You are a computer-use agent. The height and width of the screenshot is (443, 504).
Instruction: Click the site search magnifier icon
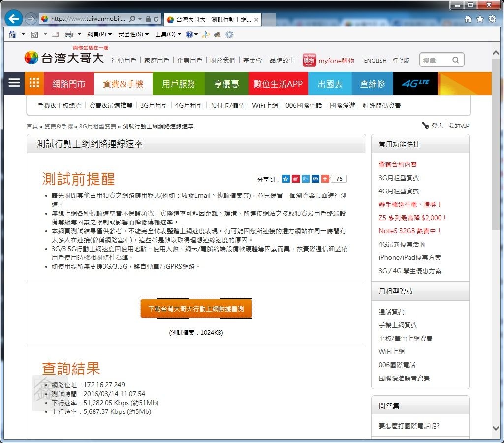(455, 60)
